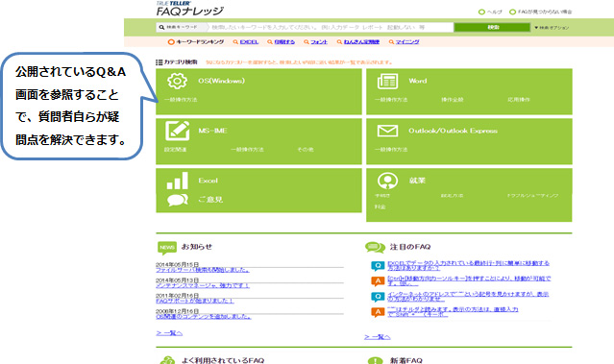Select the ねんきん定期便 ranking keyword
This screenshot has width=614, height=364.
tap(361, 42)
